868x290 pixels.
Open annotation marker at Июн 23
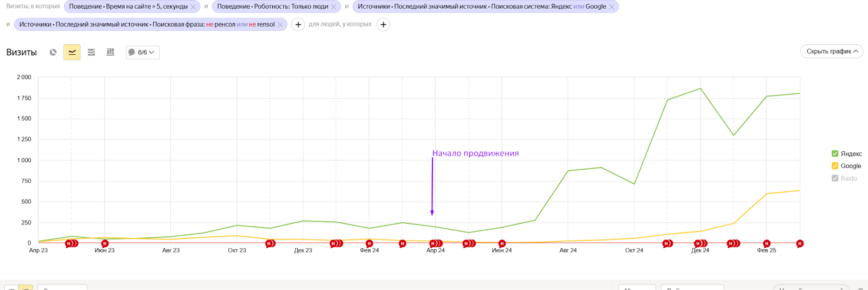point(105,244)
